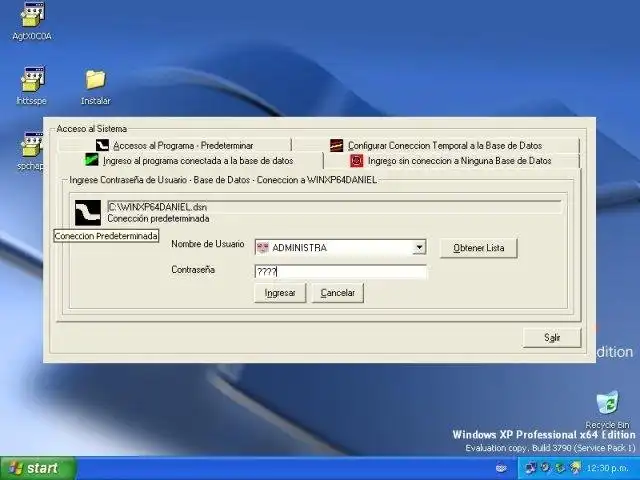Image resolution: width=640 pixels, height=480 pixels.
Task: Click the yellow tray icon next to clock
Action: coord(576,468)
